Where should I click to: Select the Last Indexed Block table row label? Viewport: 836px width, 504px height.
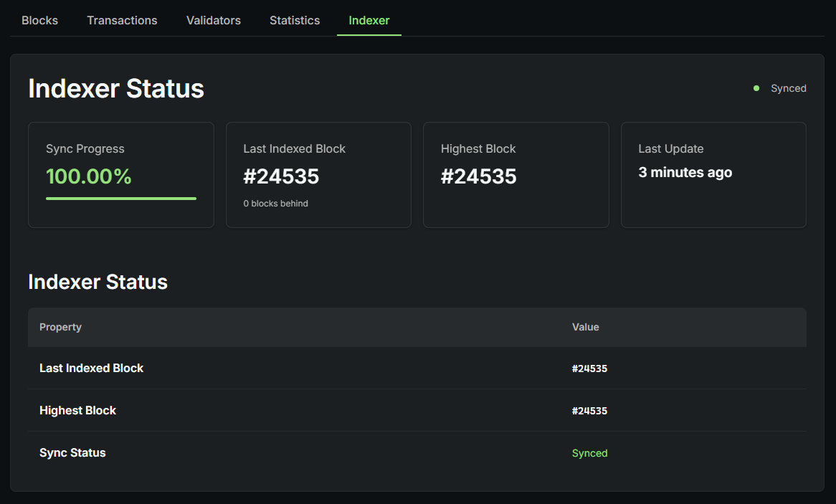pos(91,368)
